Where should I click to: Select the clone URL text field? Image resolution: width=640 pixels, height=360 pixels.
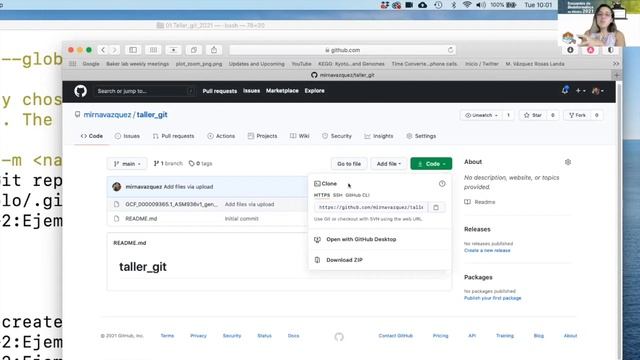pos(371,207)
